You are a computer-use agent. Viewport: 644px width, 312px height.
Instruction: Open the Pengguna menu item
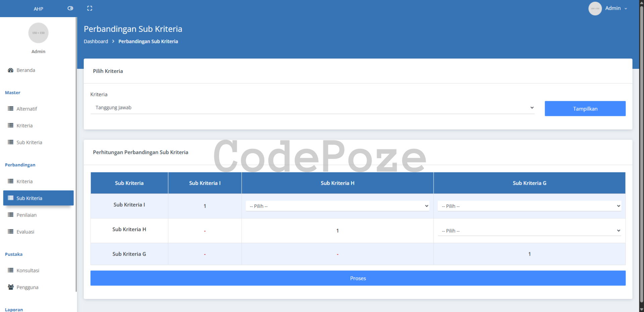(38, 287)
